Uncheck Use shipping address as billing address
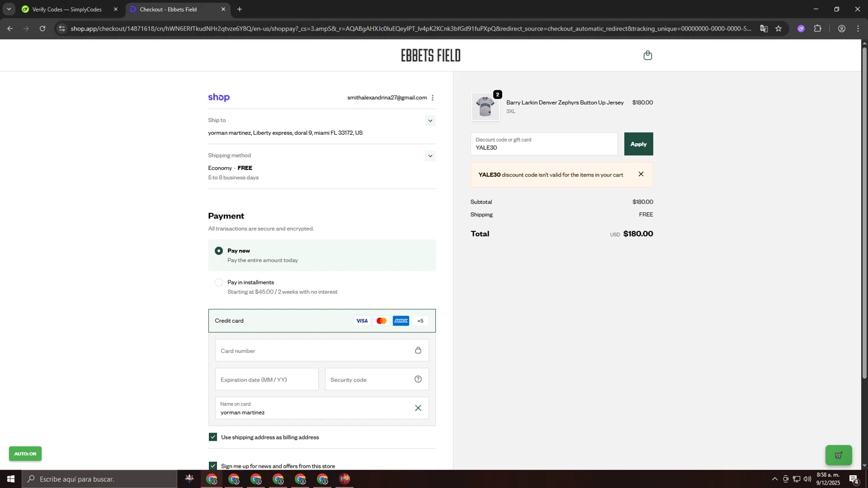This screenshot has height=488, width=868. [213, 437]
